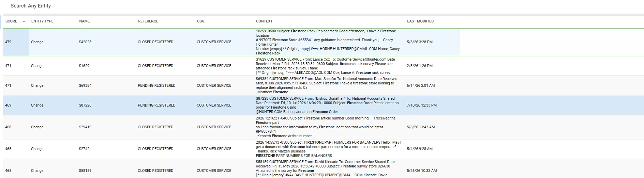Click the Firestone Order context by Bishop
Viewport: 644px width, 178px height.
327,105
